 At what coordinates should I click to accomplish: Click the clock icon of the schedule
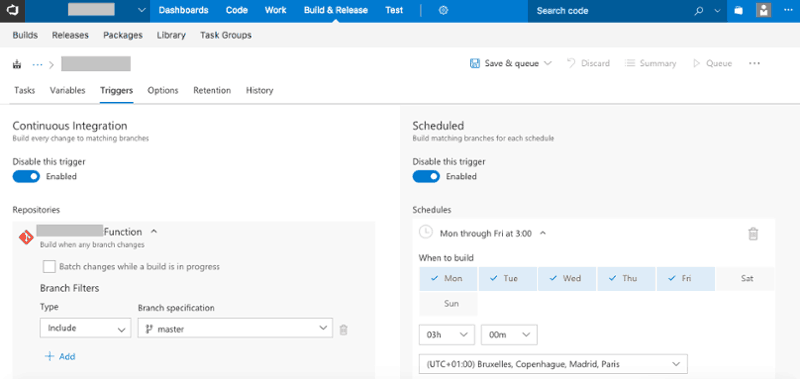pos(426,232)
